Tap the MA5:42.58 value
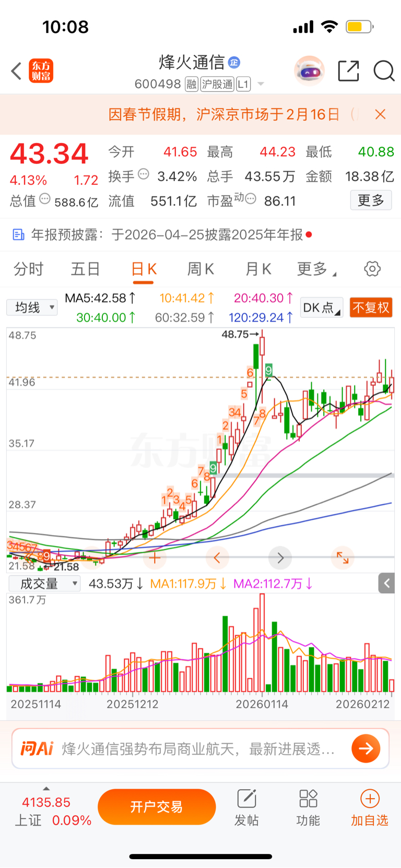Viewport: 401px width, 868px height. pos(100,298)
